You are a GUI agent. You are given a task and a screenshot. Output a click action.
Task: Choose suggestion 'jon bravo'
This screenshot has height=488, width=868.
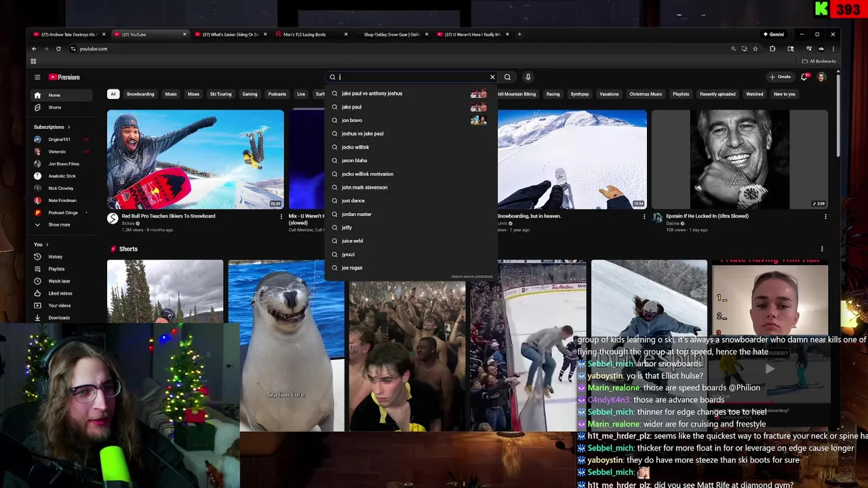pyautogui.click(x=410, y=121)
